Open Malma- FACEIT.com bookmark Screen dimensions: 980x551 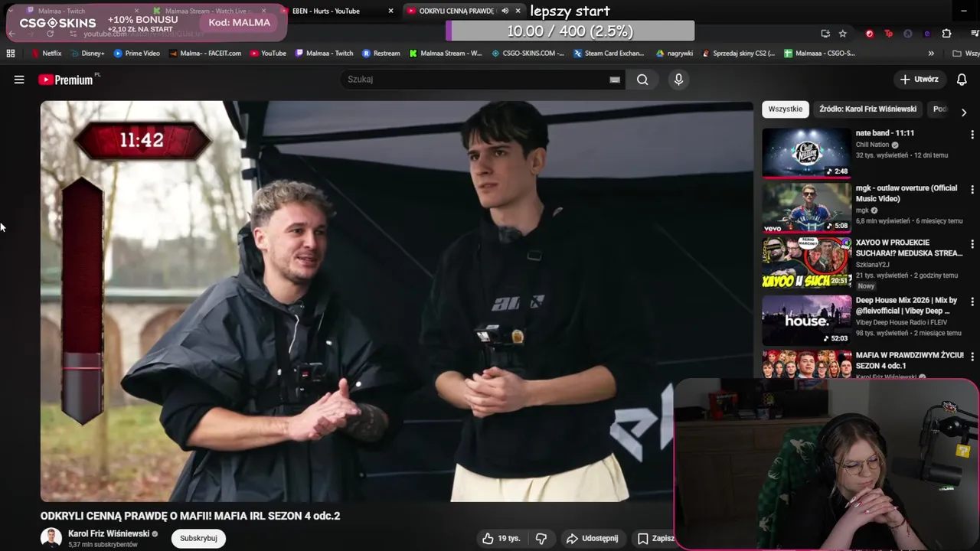[205, 54]
